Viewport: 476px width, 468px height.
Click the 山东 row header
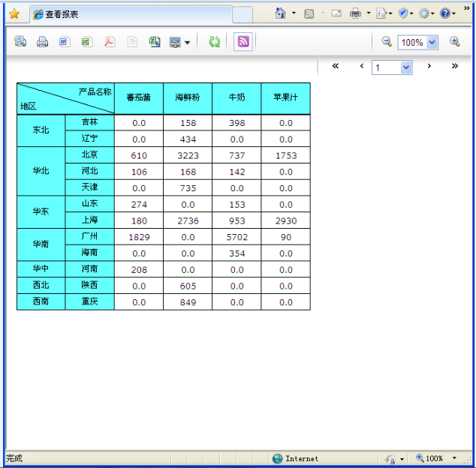(x=89, y=204)
